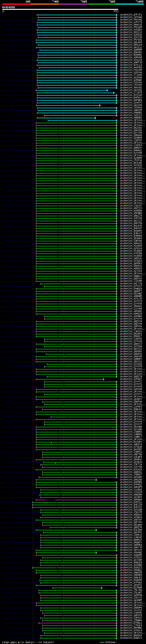Click the red 20% identity legend segment
The height and width of the screenshot is (644, 146).
click(16, 4)
